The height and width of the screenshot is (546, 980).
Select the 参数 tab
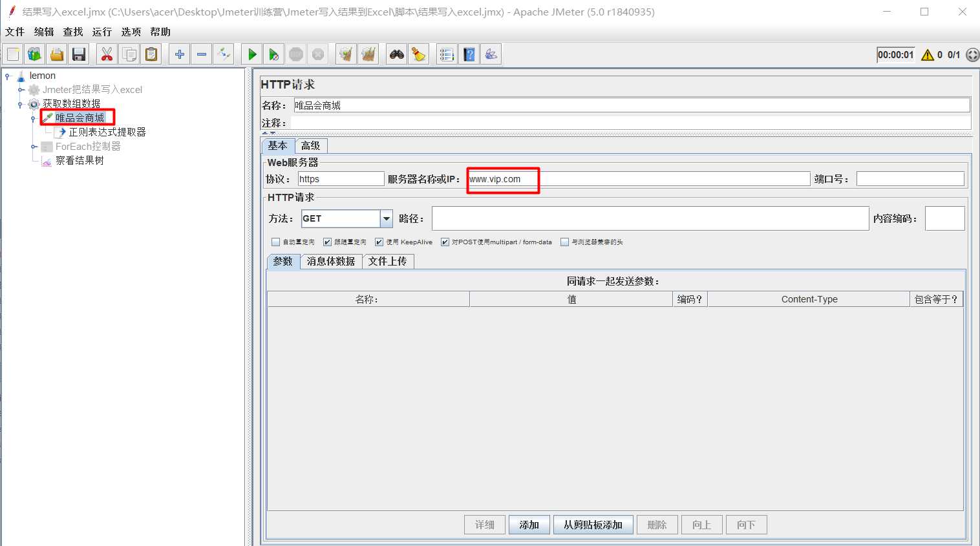283,261
